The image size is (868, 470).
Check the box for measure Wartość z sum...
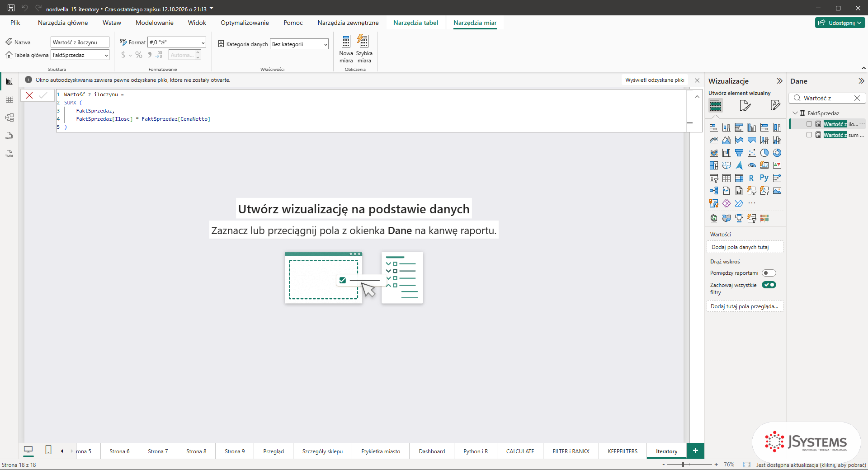pyautogui.click(x=809, y=135)
